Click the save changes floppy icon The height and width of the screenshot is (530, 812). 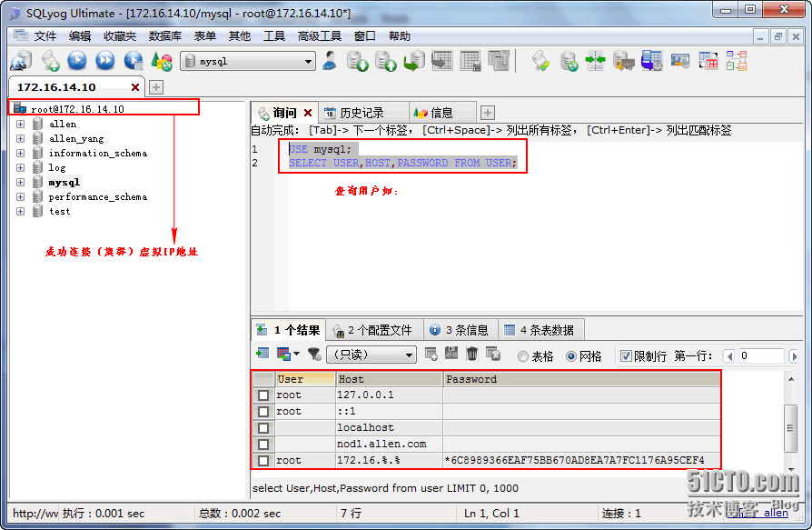point(451,355)
